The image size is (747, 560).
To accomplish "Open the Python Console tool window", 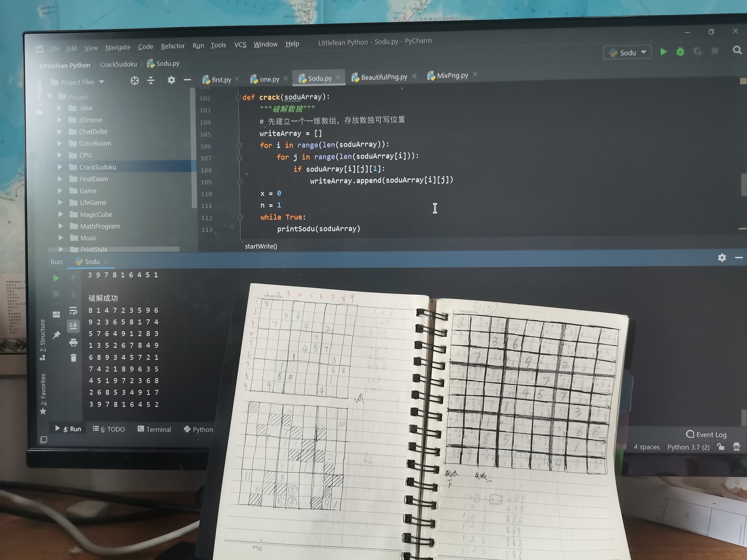I will pyautogui.click(x=199, y=429).
